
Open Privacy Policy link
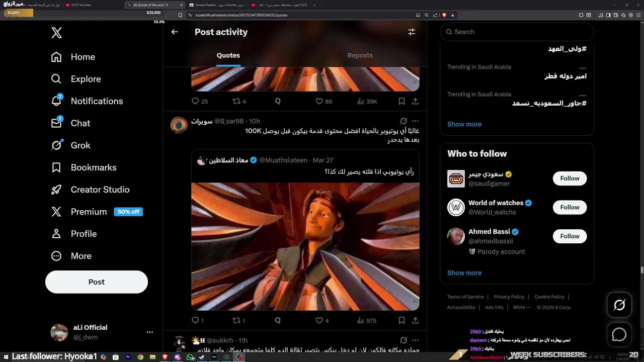coord(509,297)
